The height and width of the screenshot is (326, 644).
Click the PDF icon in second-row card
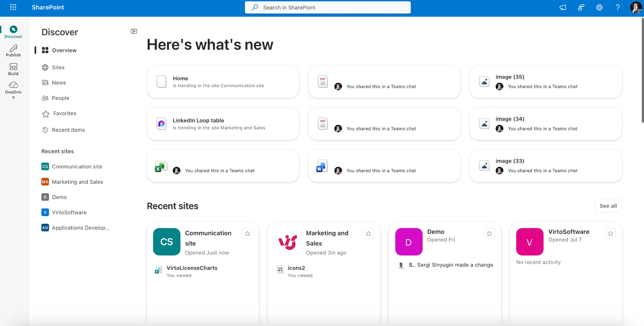pyautogui.click(x=323, y=124)
